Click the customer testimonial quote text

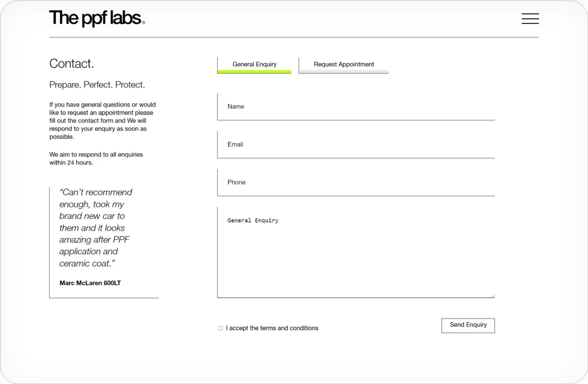pos(96,228)
